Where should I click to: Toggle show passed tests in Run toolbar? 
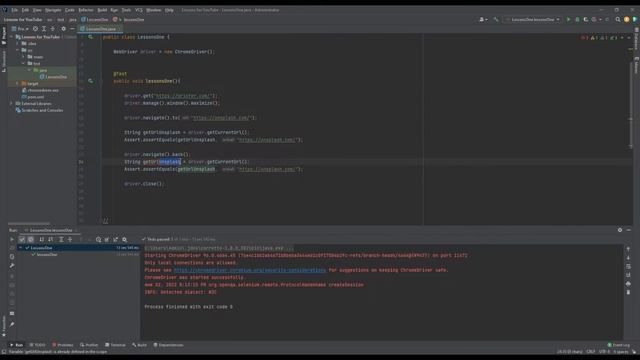click(22, 240)
